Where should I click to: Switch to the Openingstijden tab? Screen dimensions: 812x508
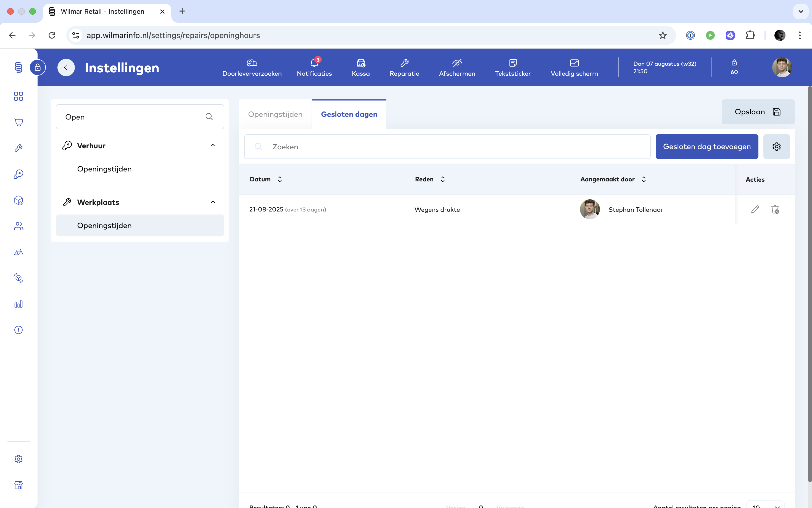pos(275,114)
